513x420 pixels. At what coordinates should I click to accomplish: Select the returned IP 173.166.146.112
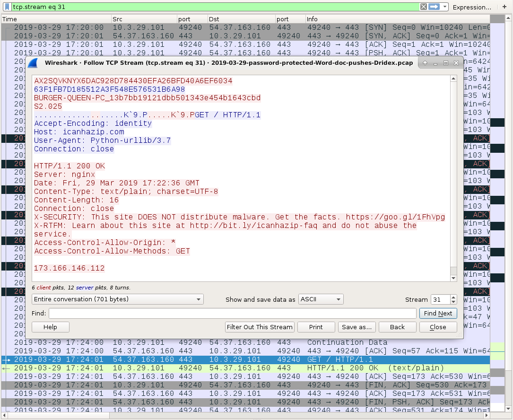point(70,268)
